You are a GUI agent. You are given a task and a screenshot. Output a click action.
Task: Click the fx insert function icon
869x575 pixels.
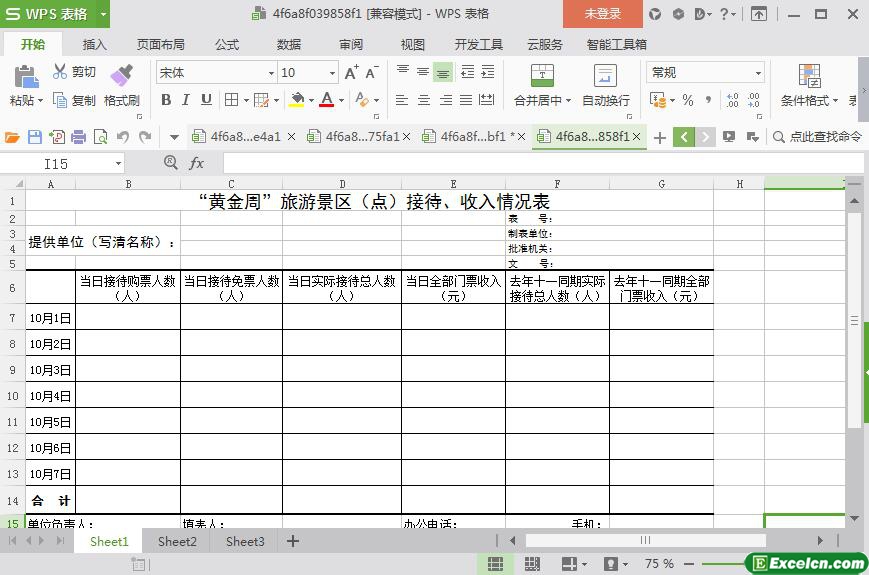point(197,163)
